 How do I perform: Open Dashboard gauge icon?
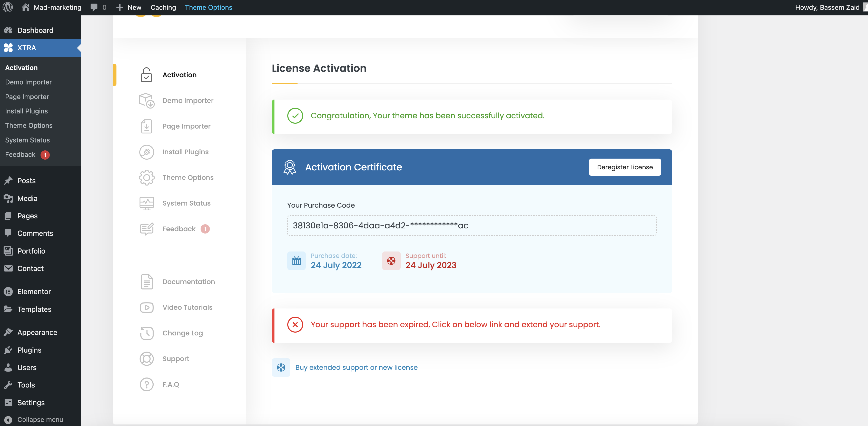click(8, 30)
